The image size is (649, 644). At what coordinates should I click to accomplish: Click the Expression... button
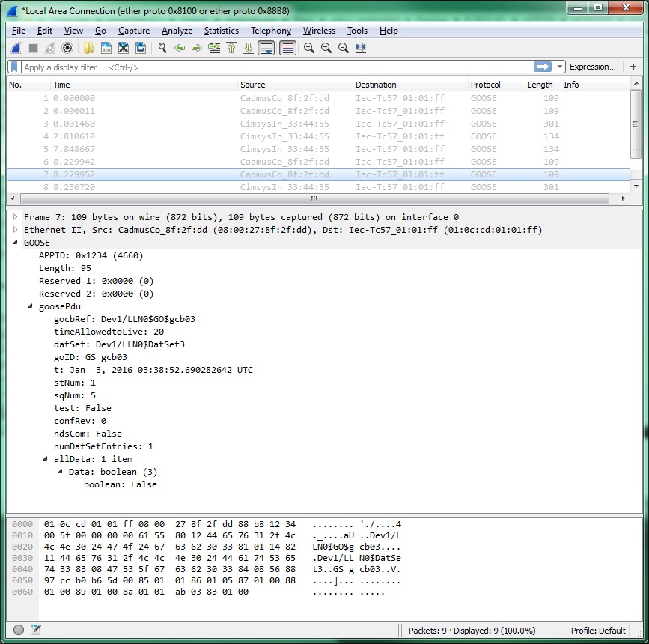593,67
